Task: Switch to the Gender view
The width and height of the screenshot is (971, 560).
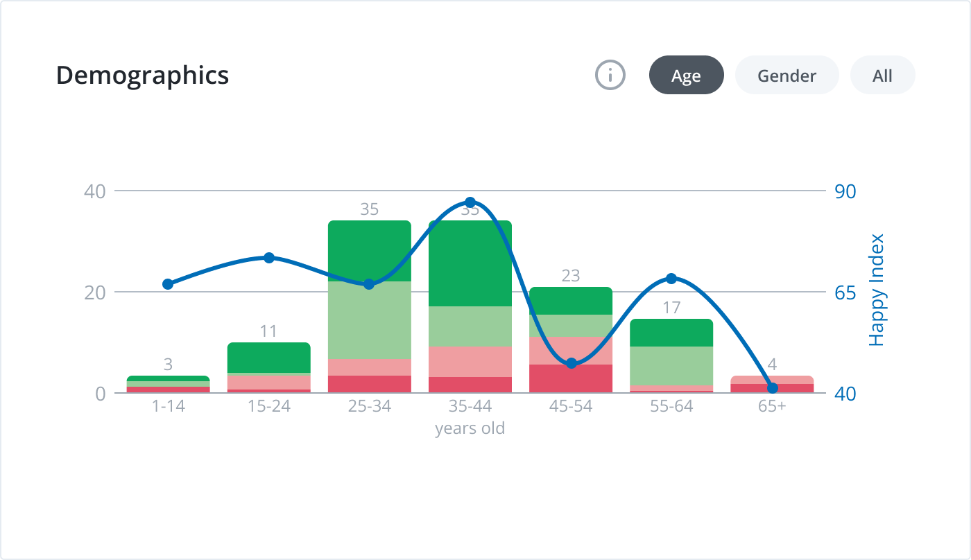Action: 787,75
